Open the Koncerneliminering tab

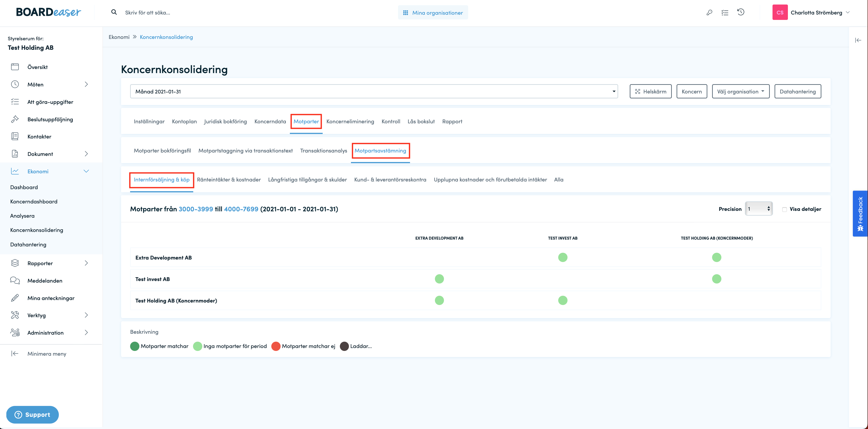pos(350,121)
